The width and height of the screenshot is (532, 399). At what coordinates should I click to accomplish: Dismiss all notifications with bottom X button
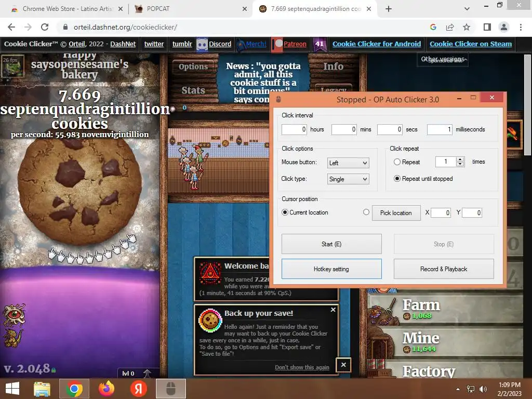pos(343,365)
